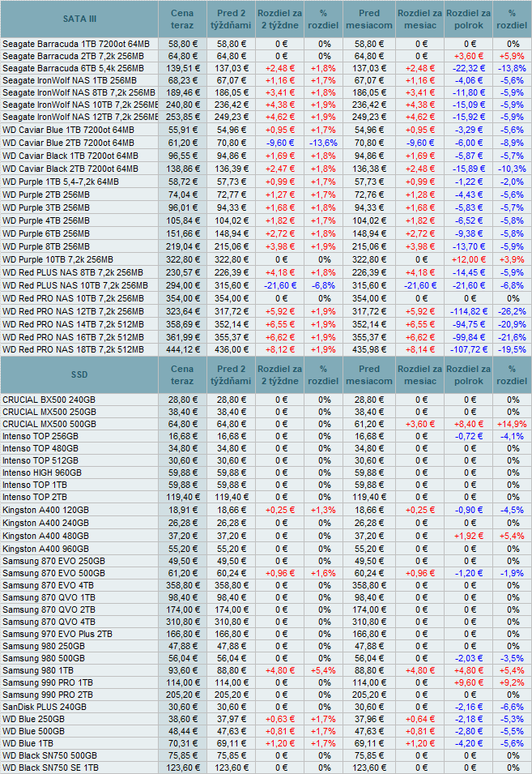
Task: Click price 88,80 € two weeks ago for Samsung 980 1TB
Action: 230,670
